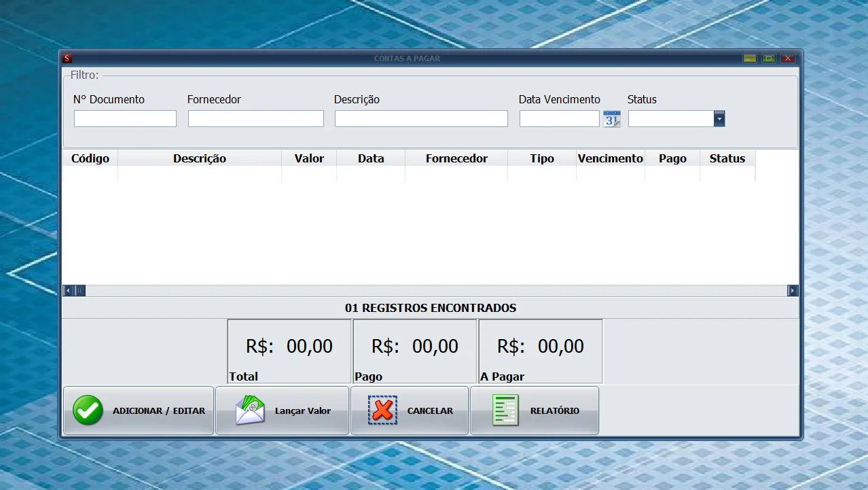
Task: Click the right arrow of horizontal scrollbar
Action: click(793, 291)
